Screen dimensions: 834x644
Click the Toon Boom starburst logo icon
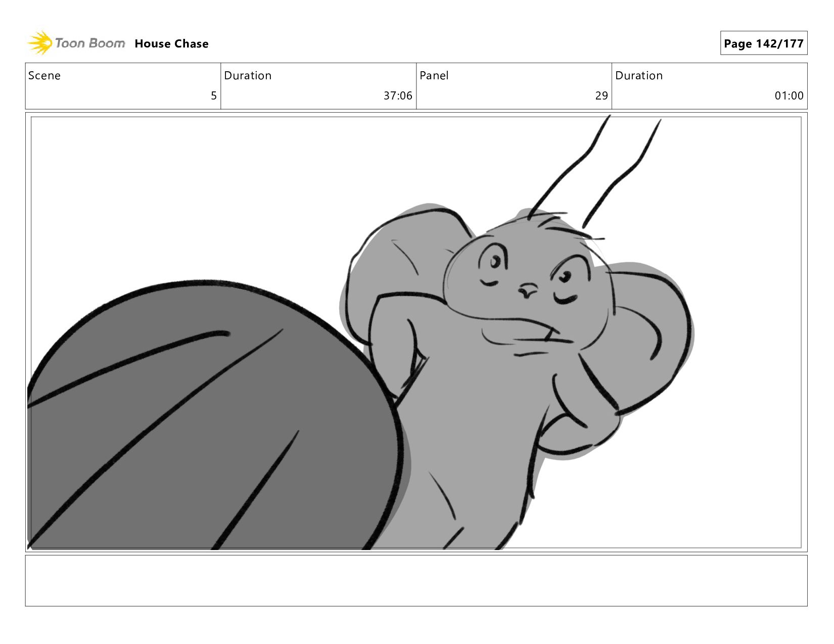[x=40, y=42]
